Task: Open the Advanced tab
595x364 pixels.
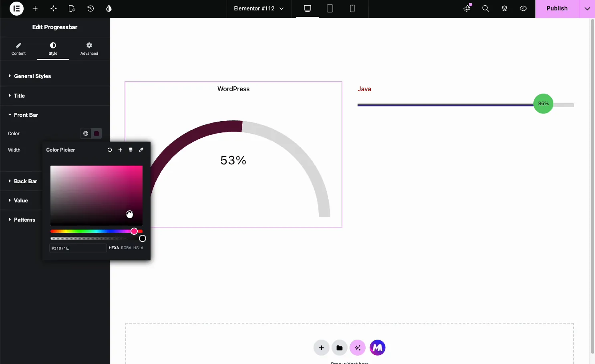Action: coord(89,49)
